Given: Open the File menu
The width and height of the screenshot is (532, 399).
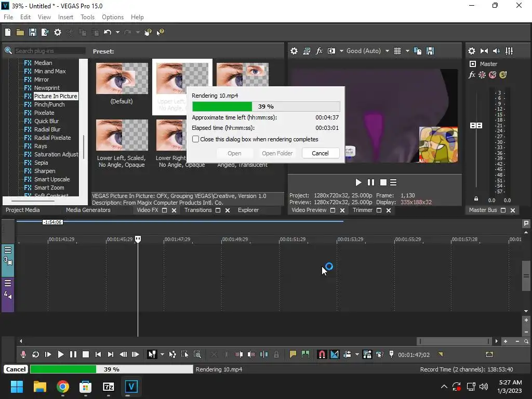Looking at the screenshot, I should pyautogui.click(x=8, y=17).
